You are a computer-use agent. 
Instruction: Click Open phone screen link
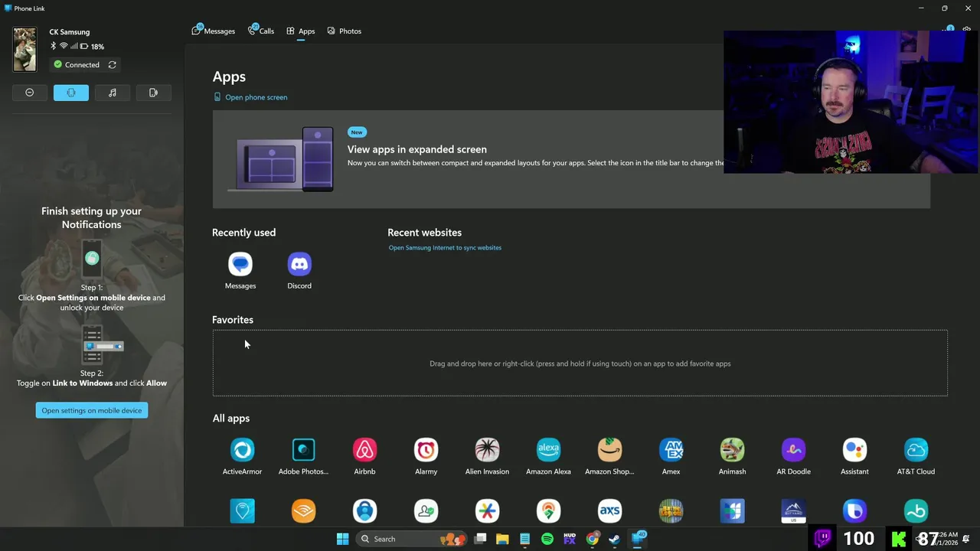[250, 97]
